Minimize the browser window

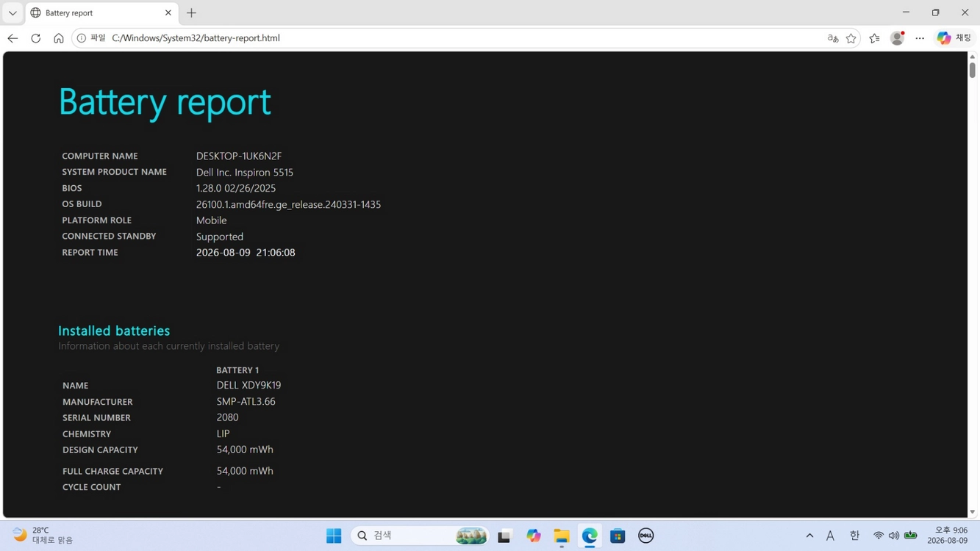coord(906,12)
